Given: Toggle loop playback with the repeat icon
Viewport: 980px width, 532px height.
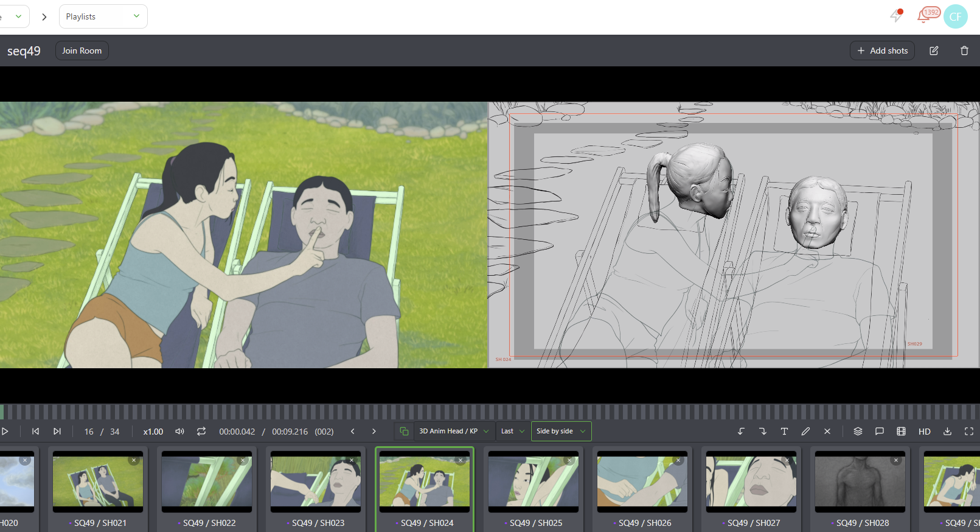Looking at the screenshot, I should pos(201,432).
